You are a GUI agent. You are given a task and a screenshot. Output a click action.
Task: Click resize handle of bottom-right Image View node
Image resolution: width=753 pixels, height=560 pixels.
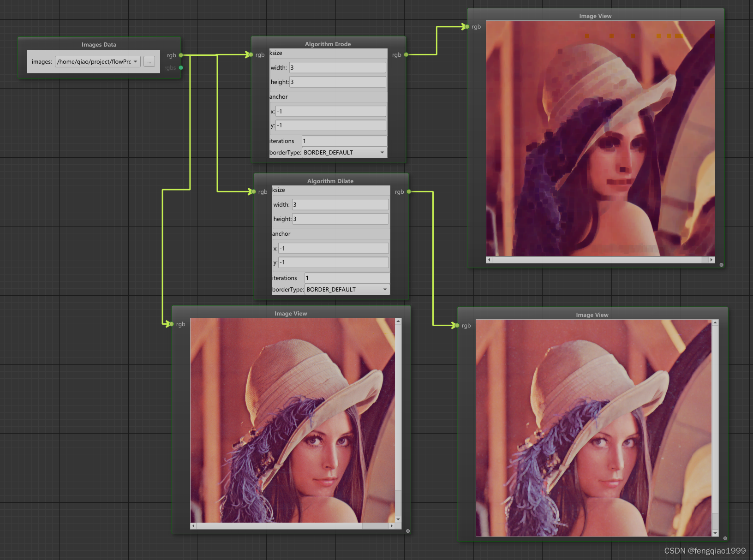725,538
